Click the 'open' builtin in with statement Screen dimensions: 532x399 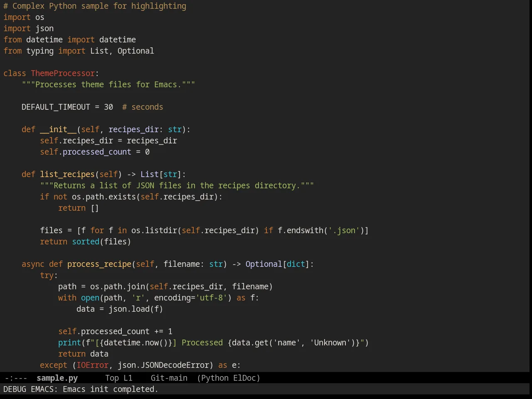[90, 298]
